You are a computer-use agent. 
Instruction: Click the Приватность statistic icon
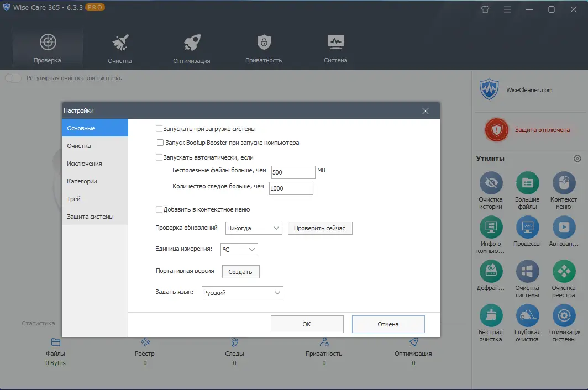tap(324, 342)
